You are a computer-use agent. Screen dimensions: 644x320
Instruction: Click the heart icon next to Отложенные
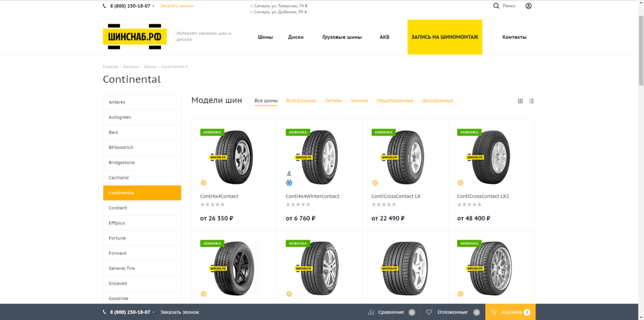[x=429, y=312]
